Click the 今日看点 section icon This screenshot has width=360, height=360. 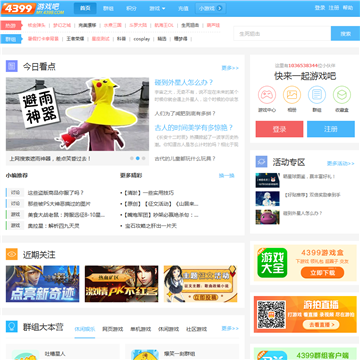pyautogui.click(x=12, y=66)
